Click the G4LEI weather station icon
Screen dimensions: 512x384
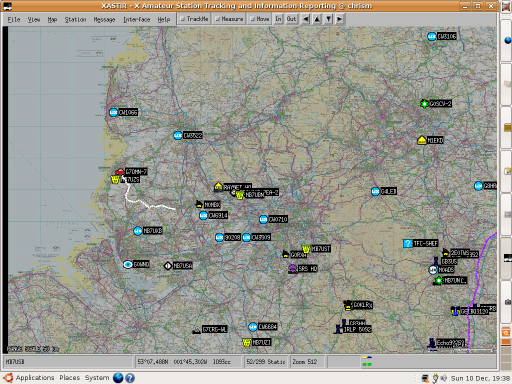coord(375,191)
